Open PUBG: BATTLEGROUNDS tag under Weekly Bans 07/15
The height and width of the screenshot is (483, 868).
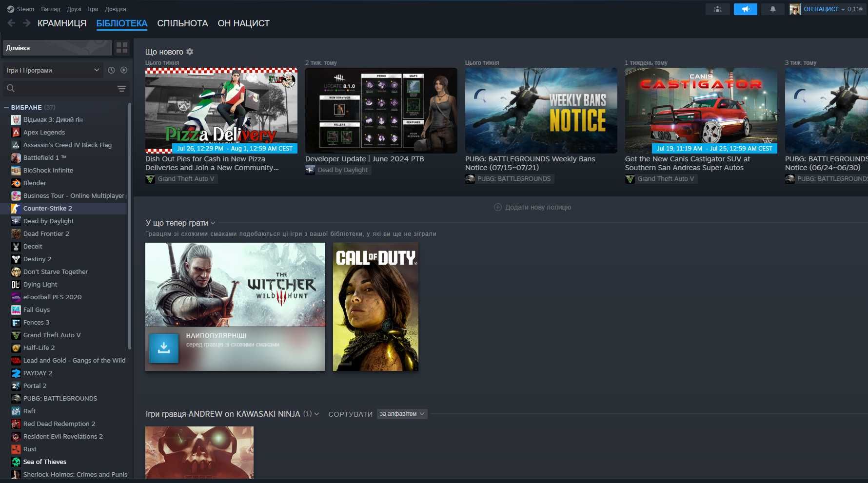click(509, 179)
